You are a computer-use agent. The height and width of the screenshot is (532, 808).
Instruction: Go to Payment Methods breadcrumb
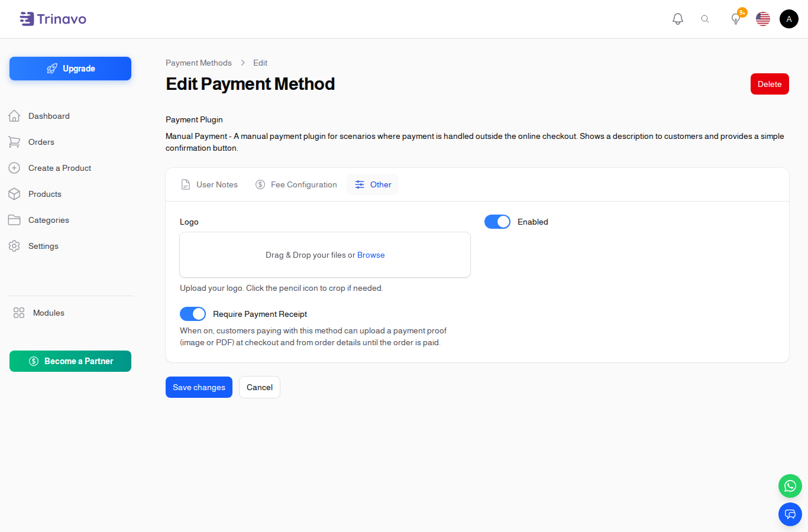pos(199,63)
